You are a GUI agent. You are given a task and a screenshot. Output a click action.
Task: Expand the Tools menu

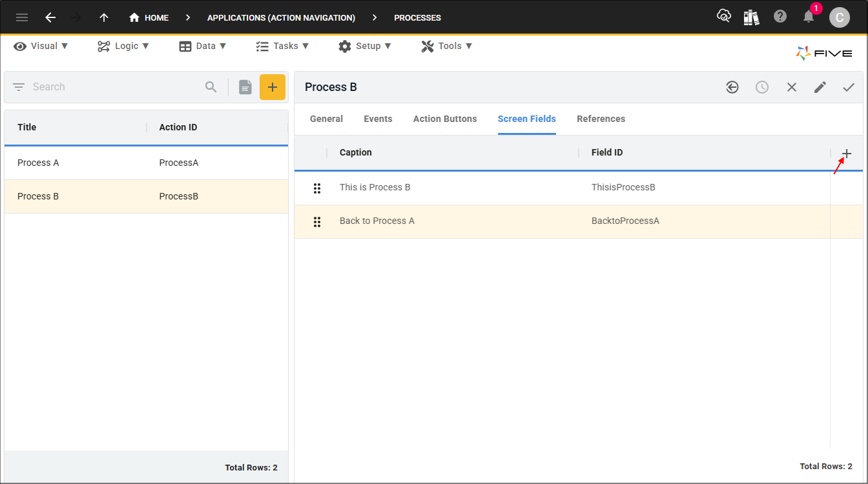pos(447,46)
